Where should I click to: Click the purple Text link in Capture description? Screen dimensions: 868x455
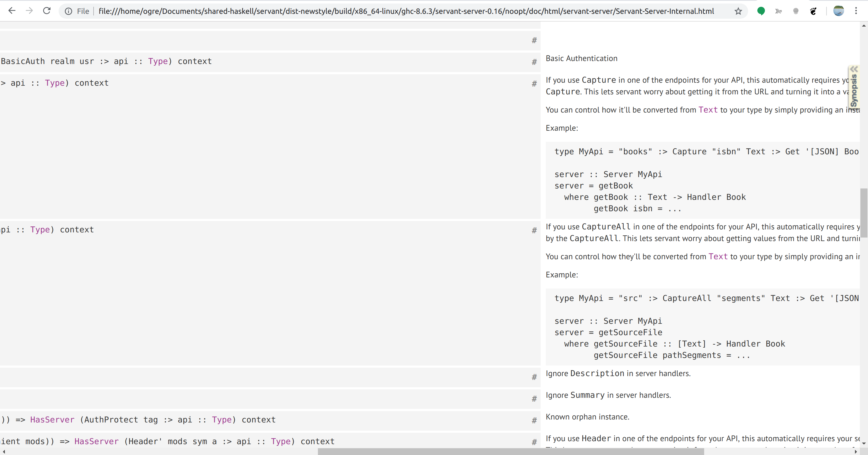(x=708, y=110)
